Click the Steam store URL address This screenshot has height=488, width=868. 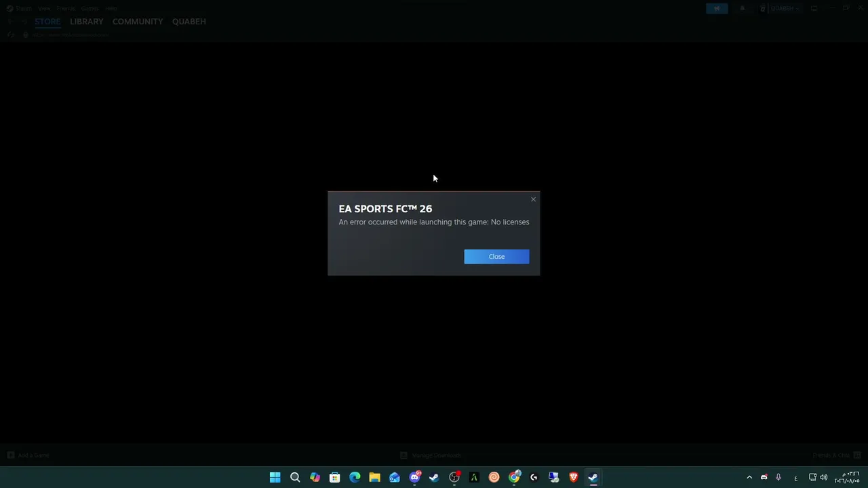pos(71,35)
